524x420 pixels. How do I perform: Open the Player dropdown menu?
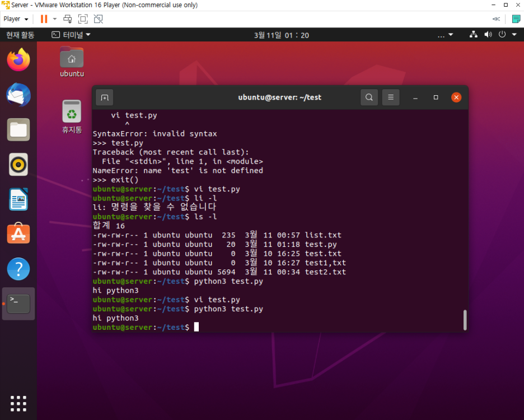16,19
